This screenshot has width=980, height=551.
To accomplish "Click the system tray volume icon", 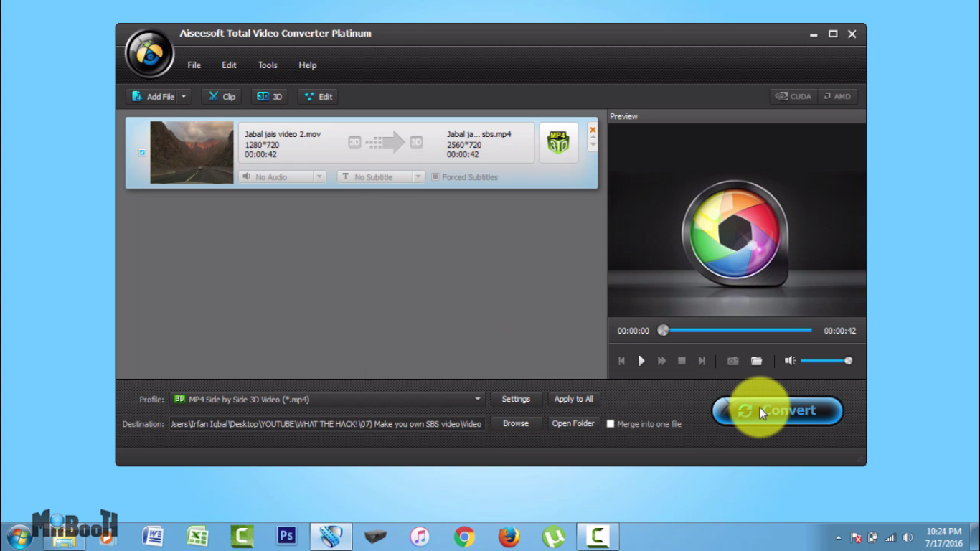I will point(908,537).
